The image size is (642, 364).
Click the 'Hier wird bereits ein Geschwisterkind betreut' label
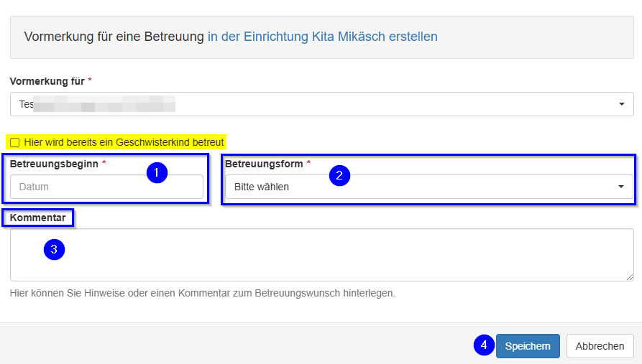(124, 142)
